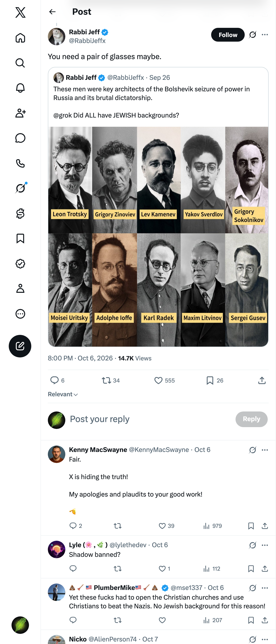Open the quoted post's portrait collage image
Image resolution: width=276 pixels, height=644 pixels.
click(158, 236)
